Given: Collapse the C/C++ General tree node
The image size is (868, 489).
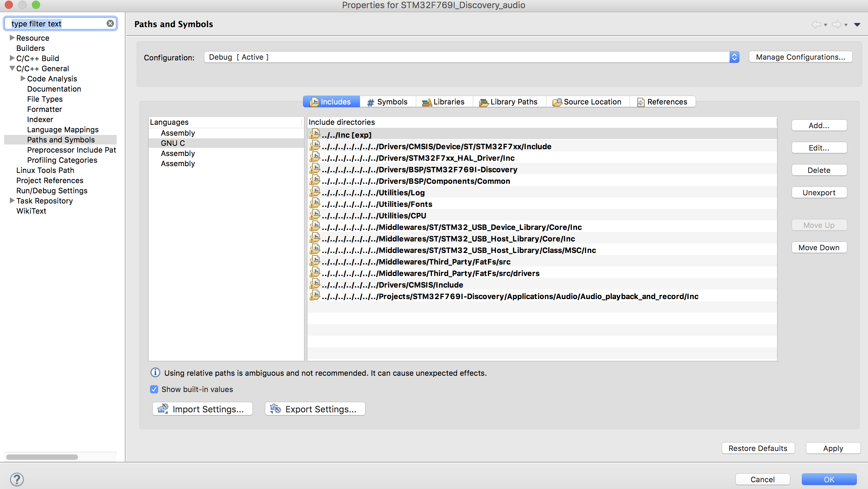Looking at the screenshot, I should (x=12, y=68).
